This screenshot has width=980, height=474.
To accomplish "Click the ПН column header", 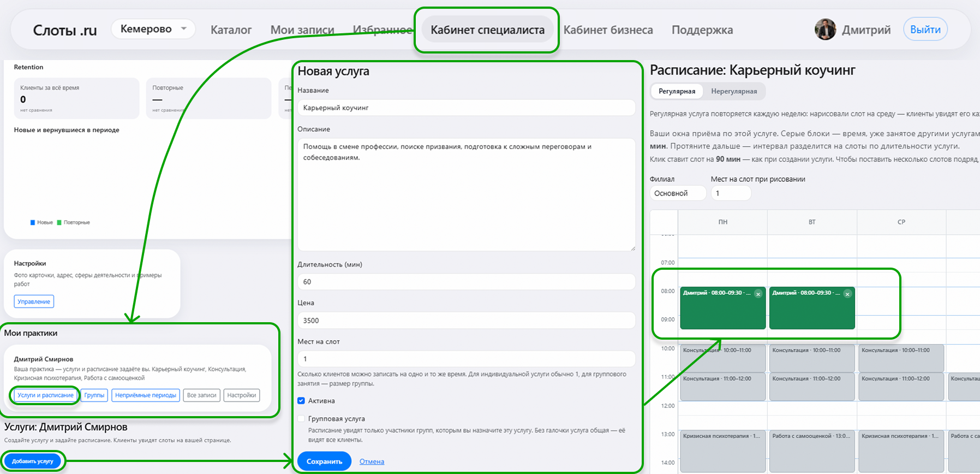I will pos(723,222).
